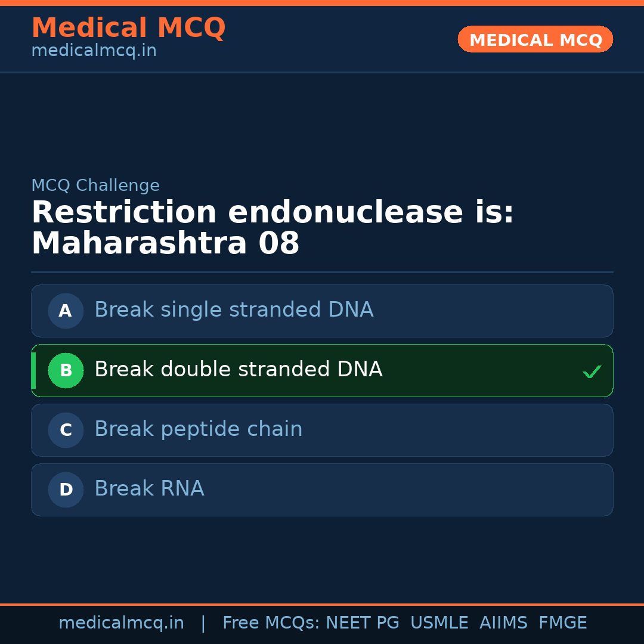Click the orange "Medical MCQ" header title
The width and height of the screenshot is (644, 644).
tap(128, 28)
